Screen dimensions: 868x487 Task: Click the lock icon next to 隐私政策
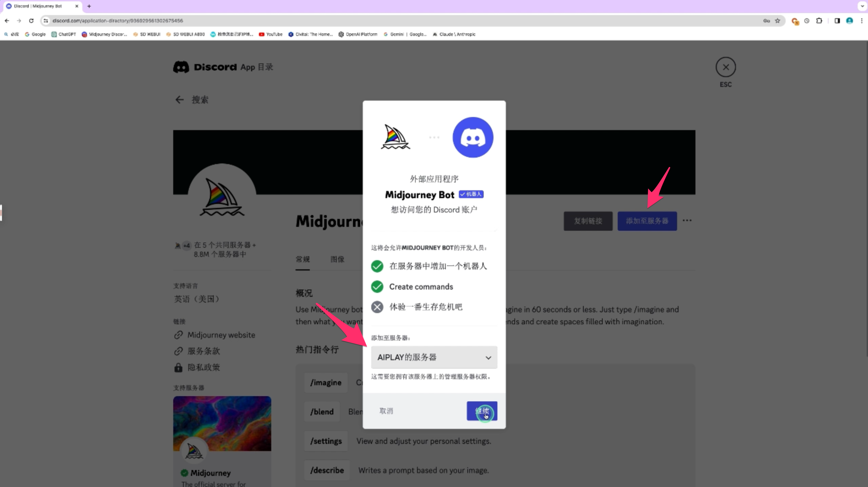178,367
